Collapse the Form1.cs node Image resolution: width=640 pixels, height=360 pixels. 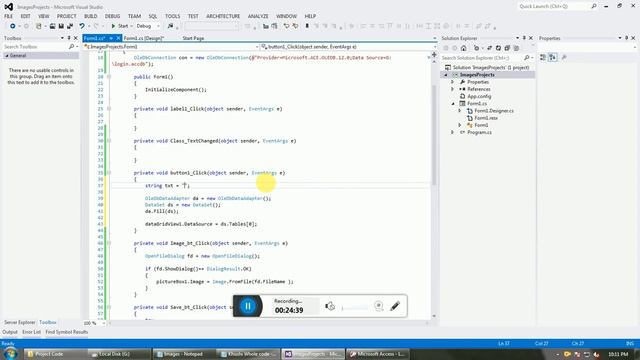click(x=453, y=104)
